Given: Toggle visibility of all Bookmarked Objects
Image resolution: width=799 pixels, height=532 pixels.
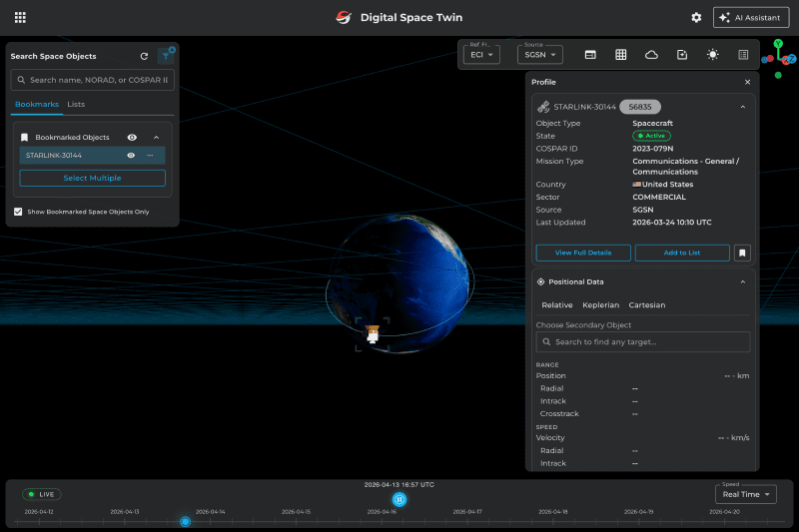Looking at the screenshot, I should click(x=132, y=137).
